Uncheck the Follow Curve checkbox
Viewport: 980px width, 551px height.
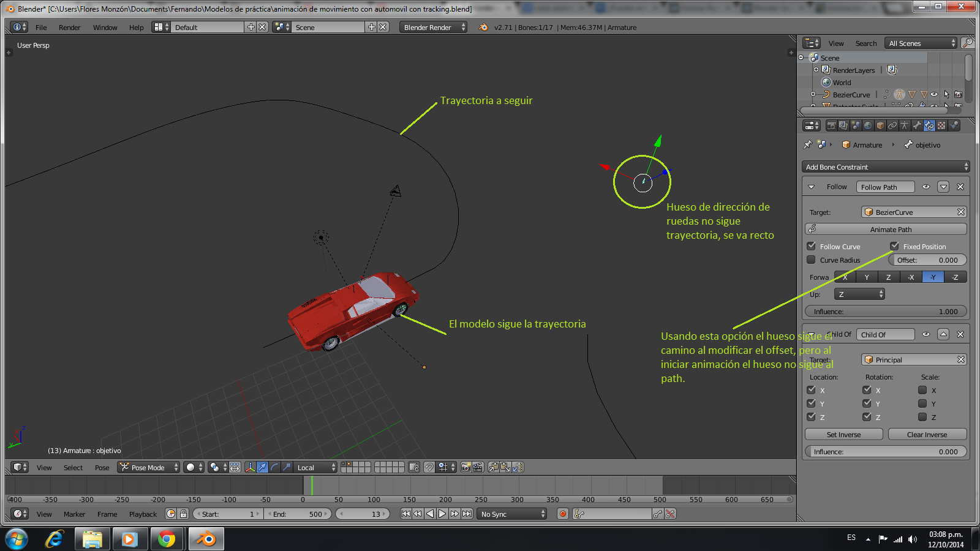812,246
